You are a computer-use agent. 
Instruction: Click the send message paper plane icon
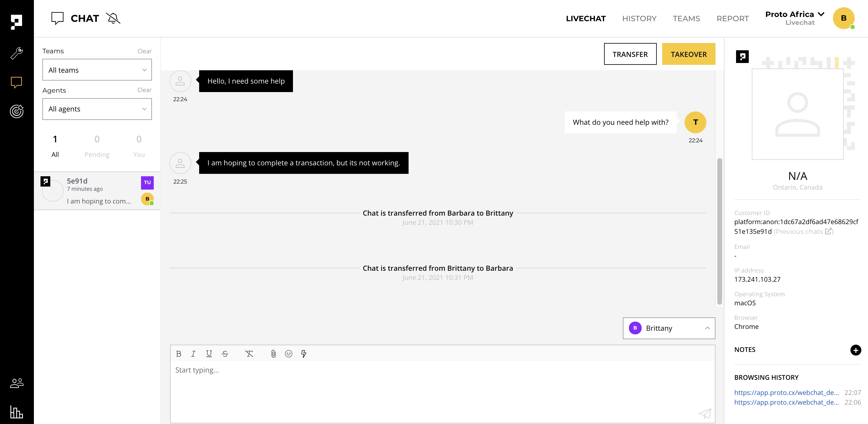pos(705,413)
